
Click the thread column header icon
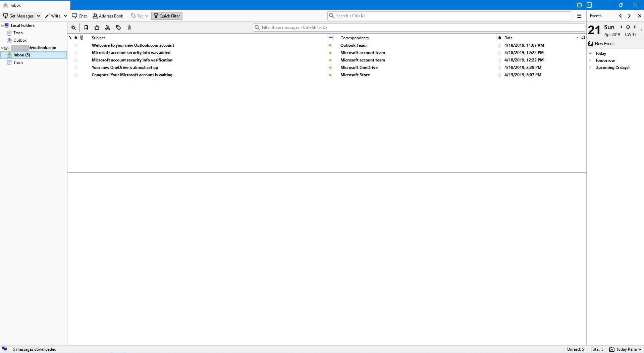(70, 38)
